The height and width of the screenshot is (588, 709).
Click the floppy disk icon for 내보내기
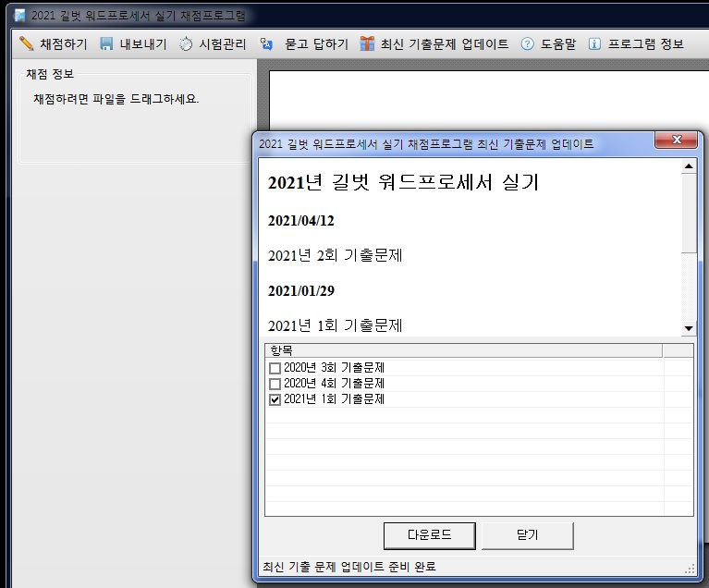click(106, 43)
